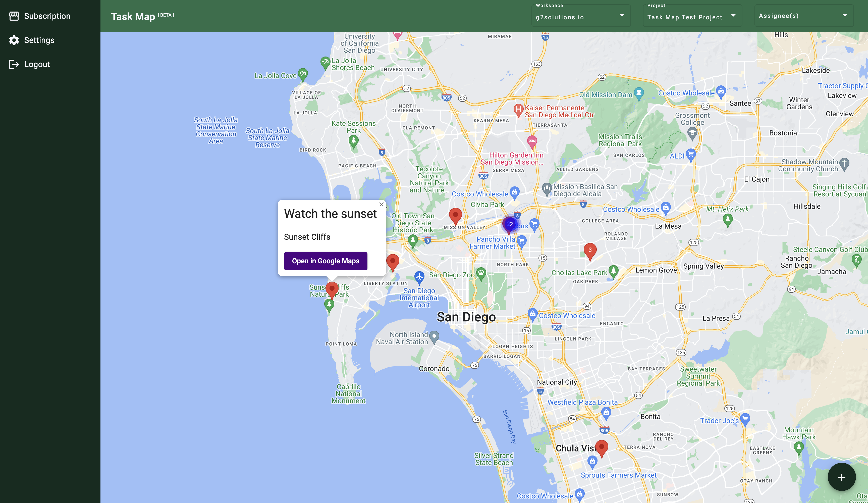Click Open in Google Maps
The height and width of the screenshot is (503, 868).
click(x=325, y=261)
